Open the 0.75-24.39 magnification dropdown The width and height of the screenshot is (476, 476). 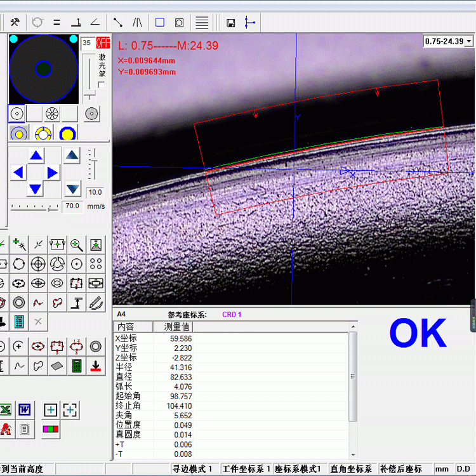pos(468,41)
